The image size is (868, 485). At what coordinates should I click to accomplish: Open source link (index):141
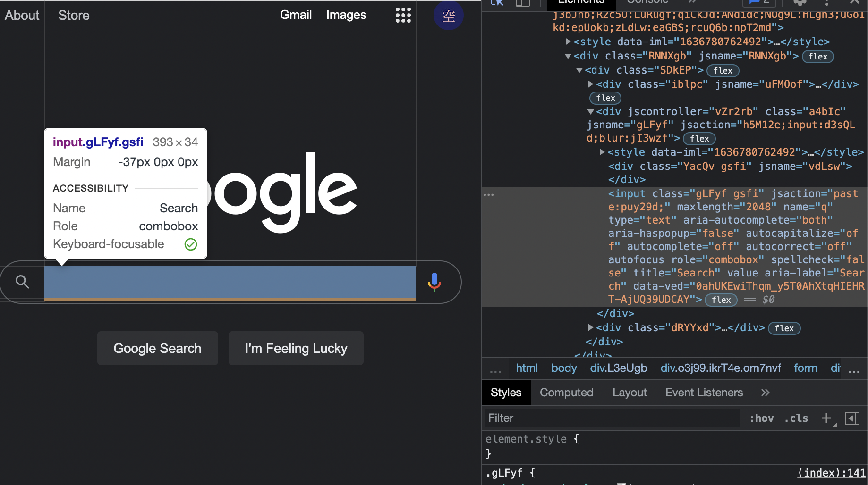[x=832, y=473]
